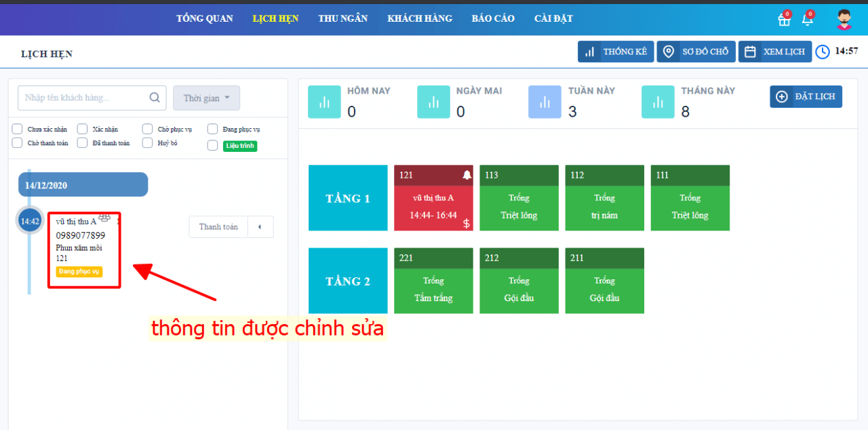Click the search magnifier icon

pos(155,98)
